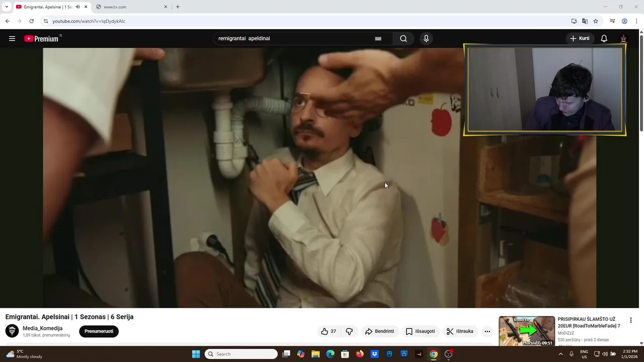Image resolution: width=644 pixels, height=362 pixels.
Task: View site information icon in address bar
Action: (x=46, y=21)
